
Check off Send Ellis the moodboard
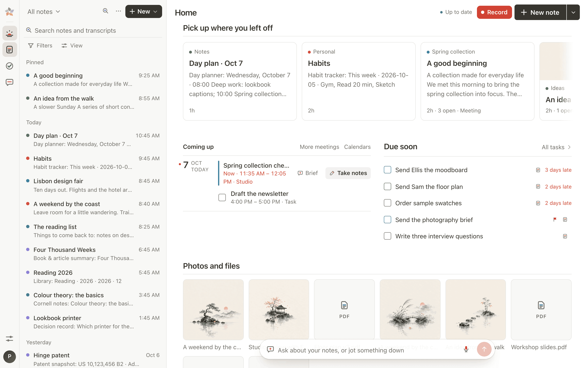387,170
